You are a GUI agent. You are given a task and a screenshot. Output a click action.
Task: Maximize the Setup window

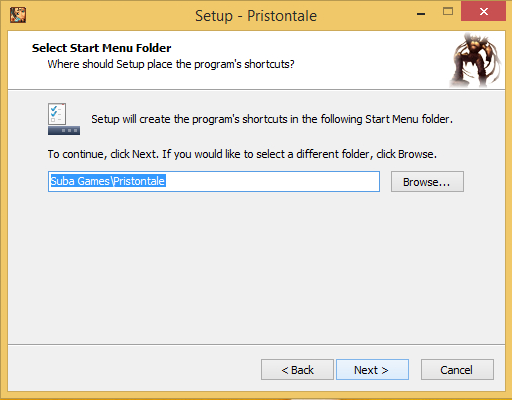[x=448, y=12]
